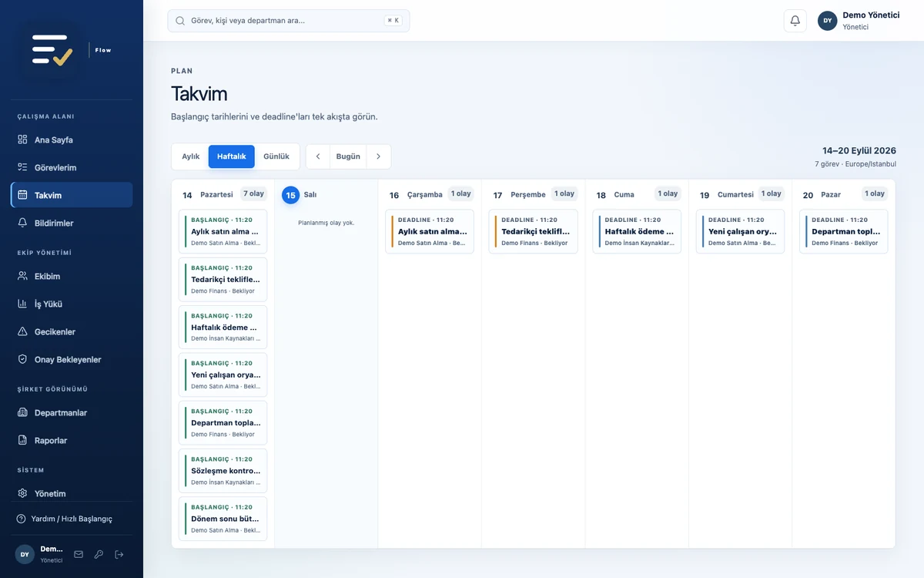
Task: Jump to today with the Bugün button
Action: [x=348, y=156]
